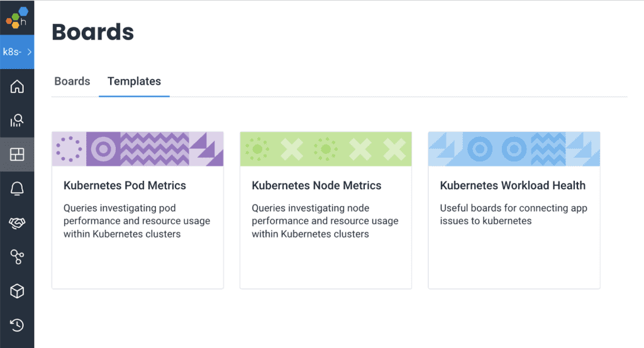Click the Pod Metrics card description text

pos(136,221)
